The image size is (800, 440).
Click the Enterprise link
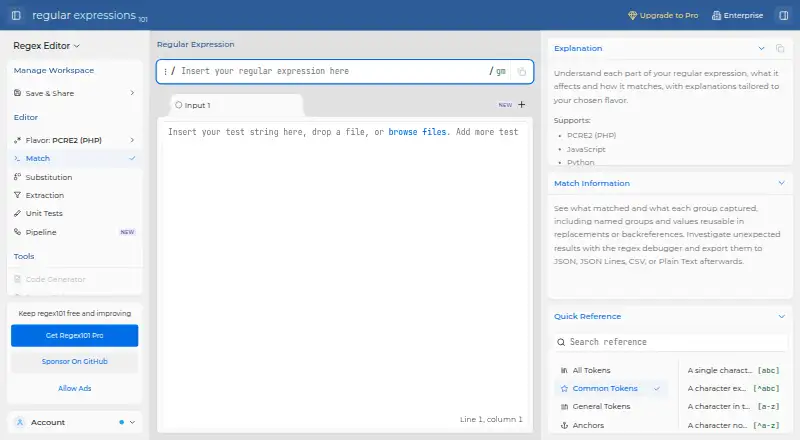[x=738, y=15]
